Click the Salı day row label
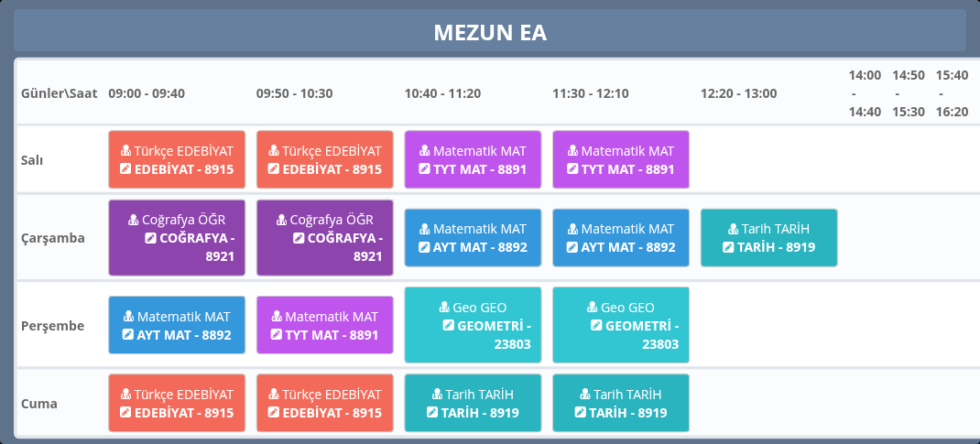 (x=33, y=160)
